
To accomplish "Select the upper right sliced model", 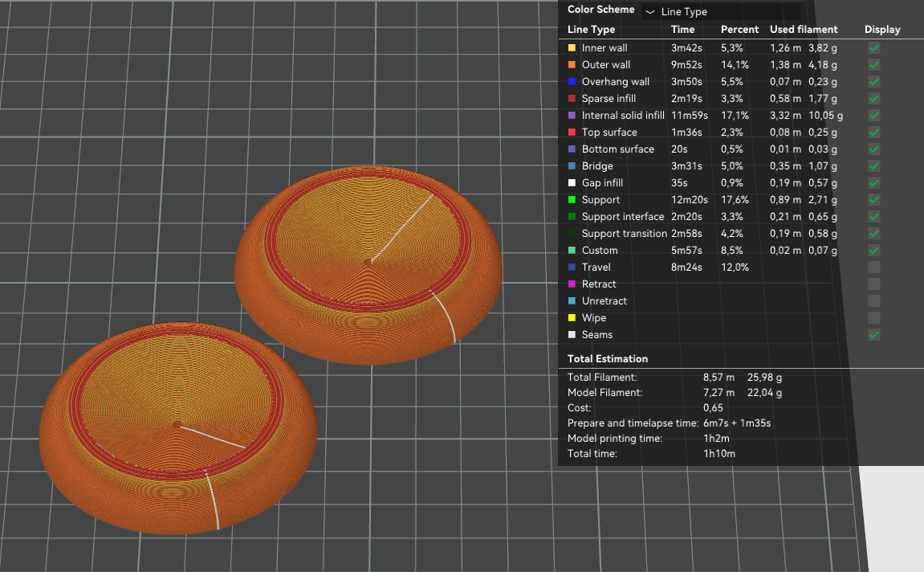I will pos(368,265).
